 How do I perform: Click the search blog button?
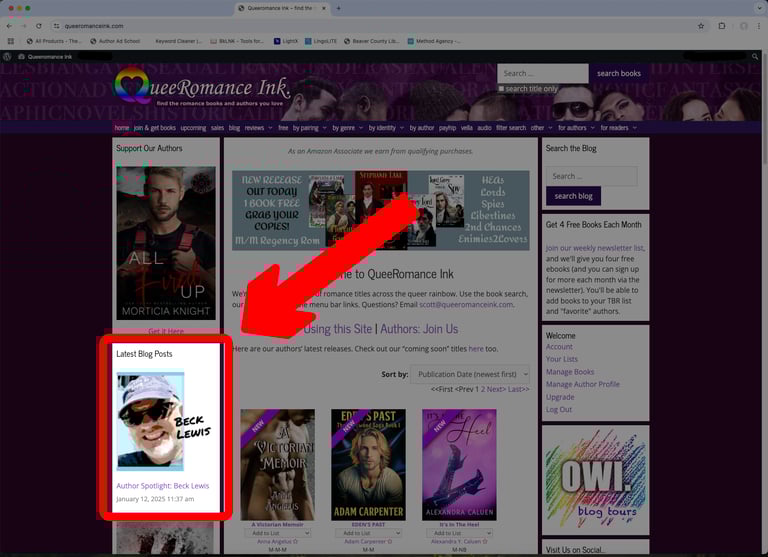click(x=574, y=196)
